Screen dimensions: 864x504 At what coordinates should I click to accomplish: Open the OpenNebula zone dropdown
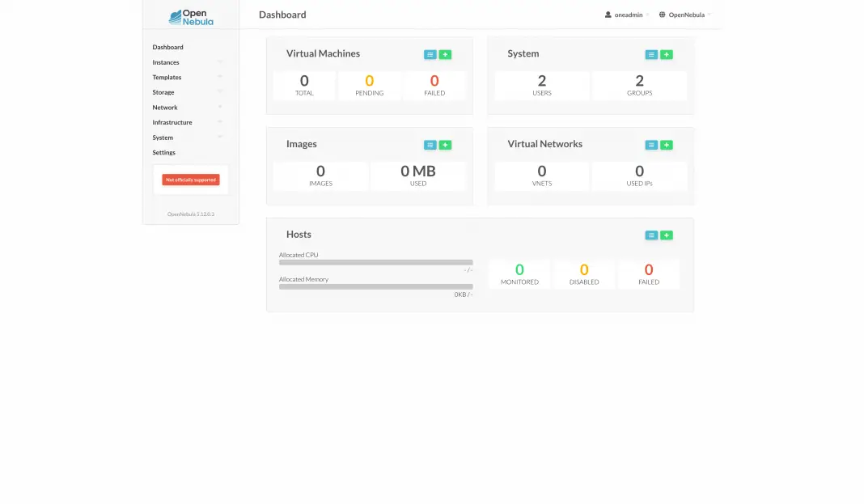(685, 15)
